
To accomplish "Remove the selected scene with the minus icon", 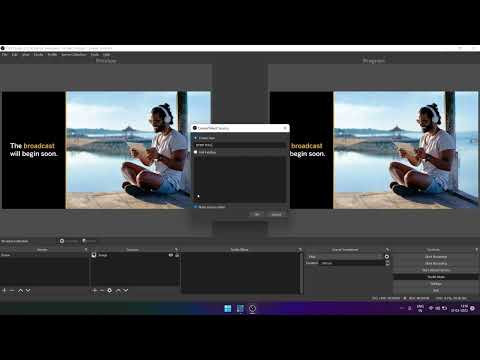I will (x=12, y=291).
